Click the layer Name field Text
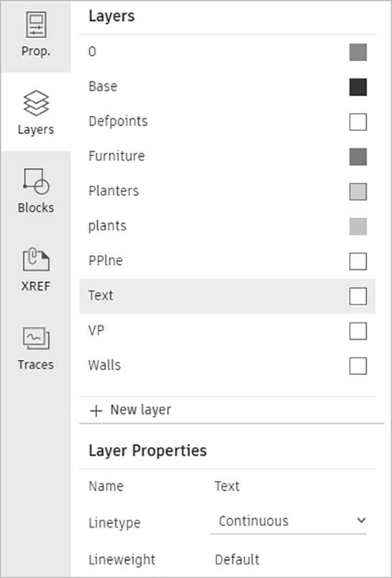The width and height of the screenshot is (392, 578). pos(227,486)
